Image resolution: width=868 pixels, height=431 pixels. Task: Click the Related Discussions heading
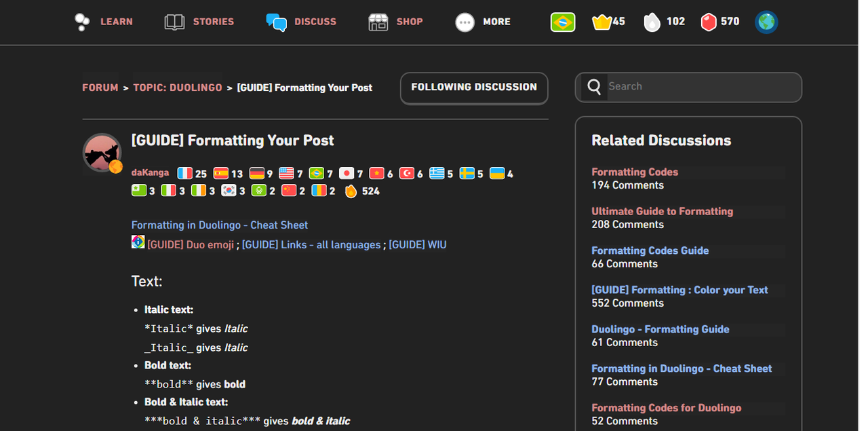[661, 140]
